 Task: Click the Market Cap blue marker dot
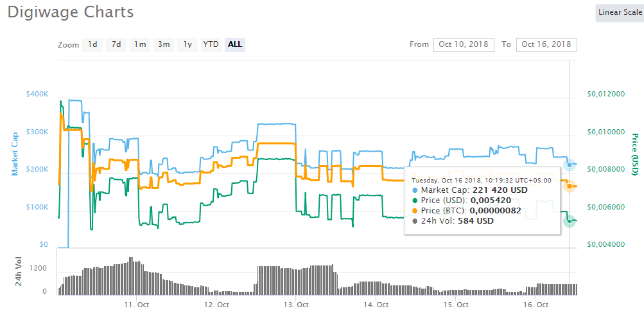pos(570,165)
